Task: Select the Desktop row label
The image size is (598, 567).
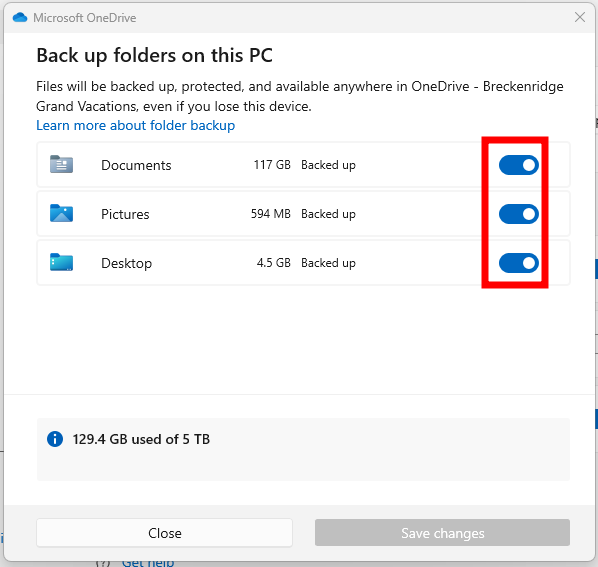Action: [x=127, y=263]
